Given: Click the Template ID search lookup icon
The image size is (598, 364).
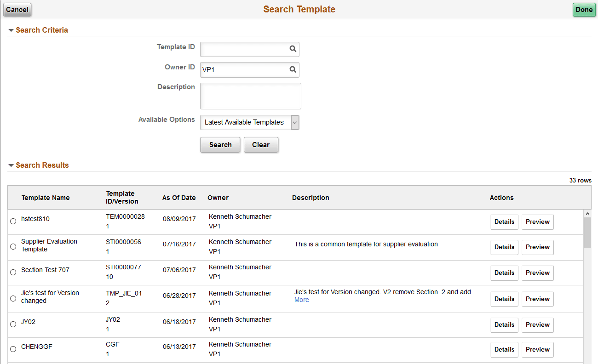Looking at the screenshot, I should click(293, 49).
